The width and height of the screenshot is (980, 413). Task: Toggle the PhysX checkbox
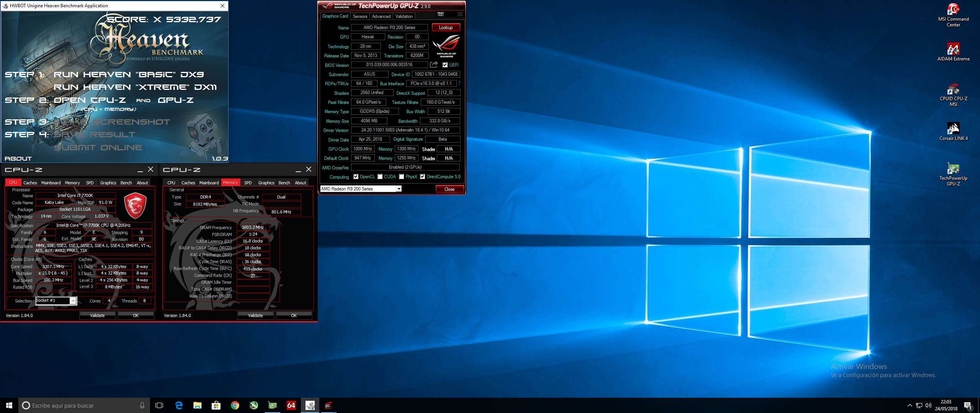point(401,177)
